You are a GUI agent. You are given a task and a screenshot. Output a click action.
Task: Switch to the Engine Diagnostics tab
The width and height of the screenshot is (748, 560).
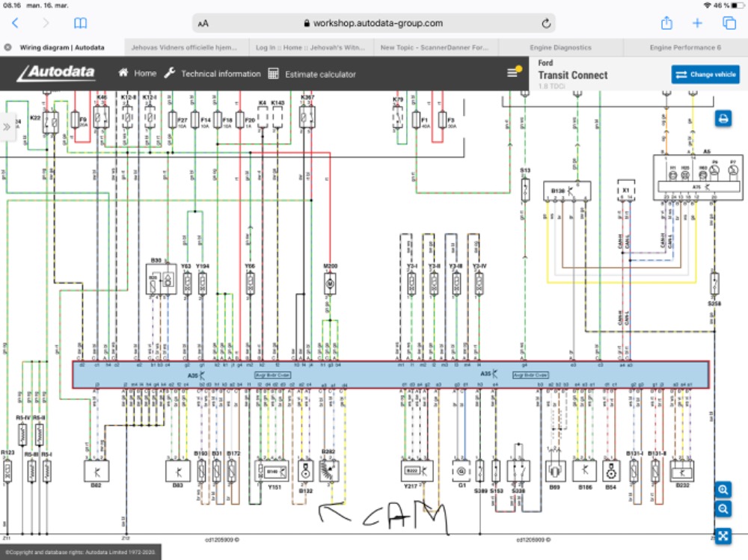(560, 47)
